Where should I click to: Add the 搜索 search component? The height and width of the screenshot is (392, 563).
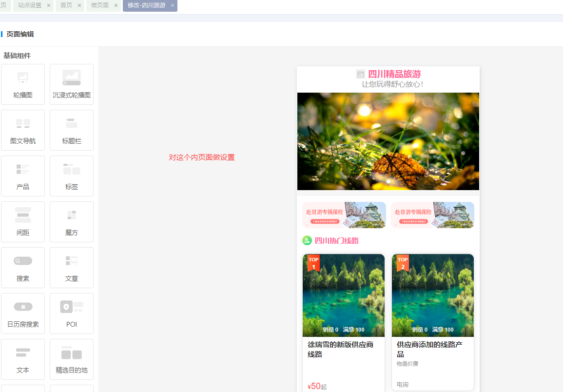pos(23,267)
